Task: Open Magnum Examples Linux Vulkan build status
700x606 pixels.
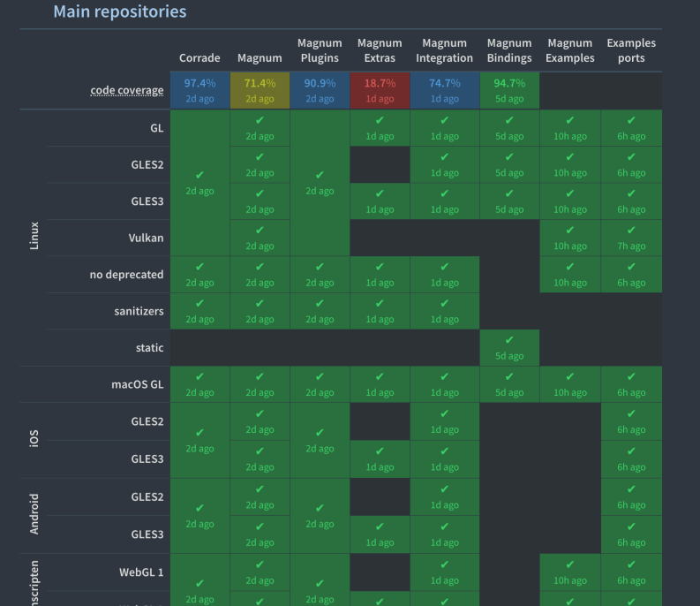Action: [x=570, y=239]
